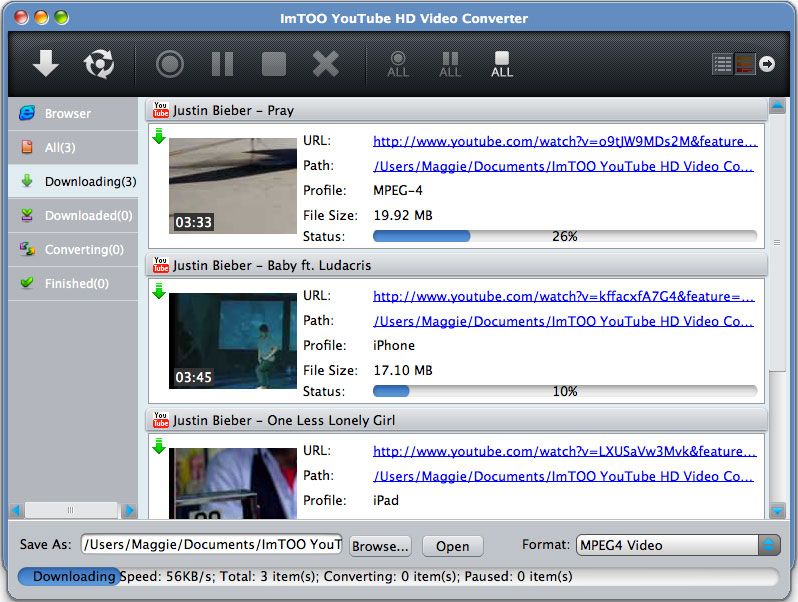Click the Downloaded sidebar icon
798x602 pixels.
click(27, 215)
